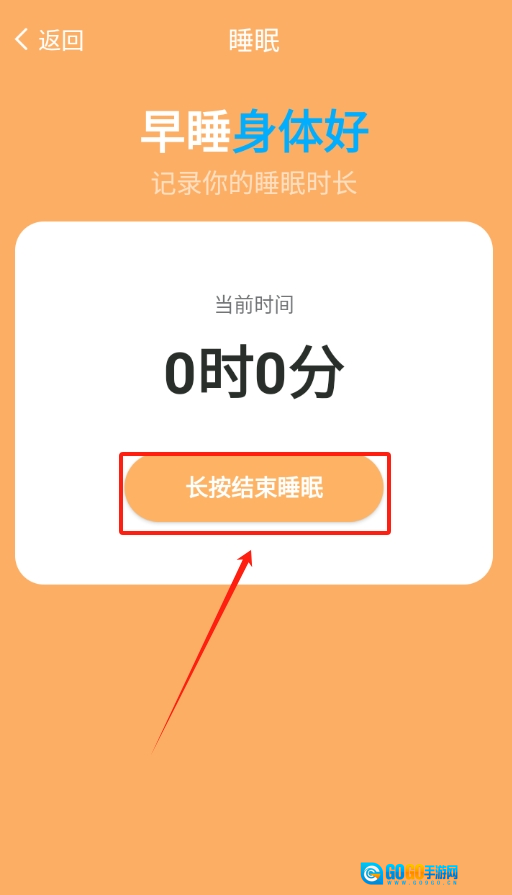The width and height of the screenshot is (512, 895).
Task: Click the 记录你的睡眠时长 subtitle
Action: (x=254, y=183)
